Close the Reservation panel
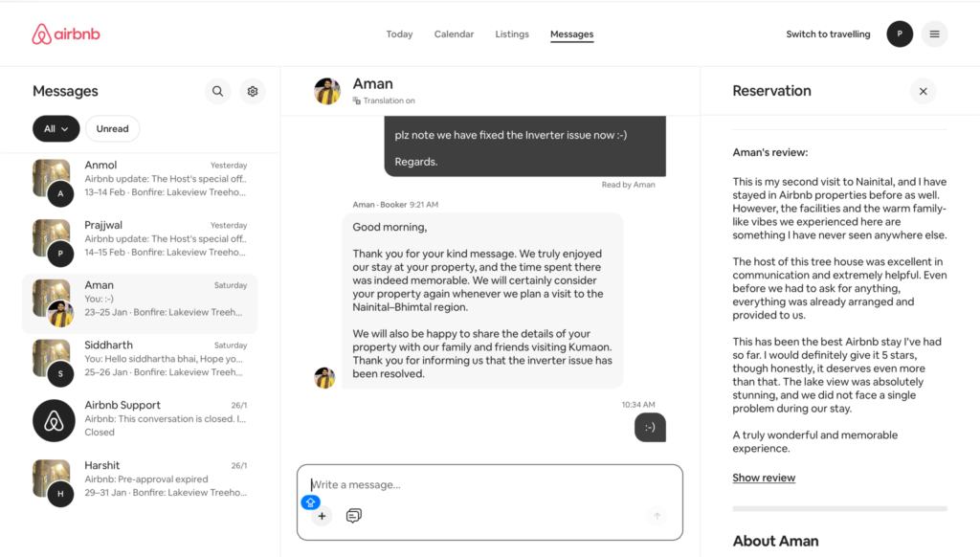The width and height of the screenshot is (980, 557). click(x=923, y=91)
